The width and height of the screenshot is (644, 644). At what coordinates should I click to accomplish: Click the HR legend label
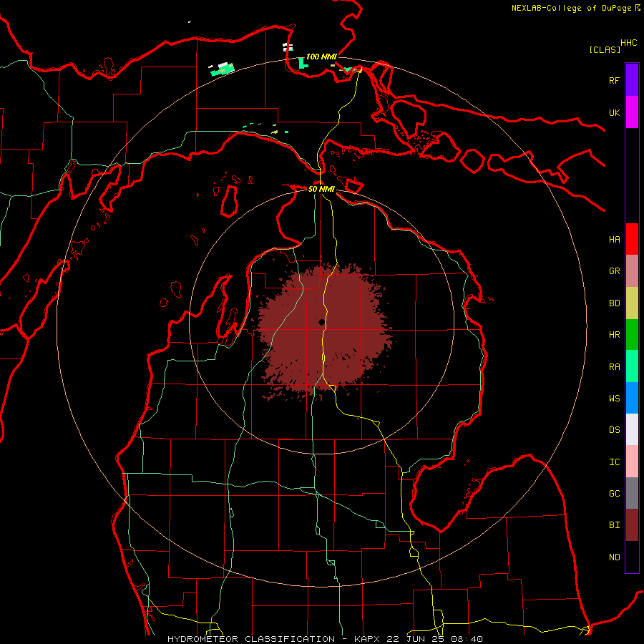point(614,335)
